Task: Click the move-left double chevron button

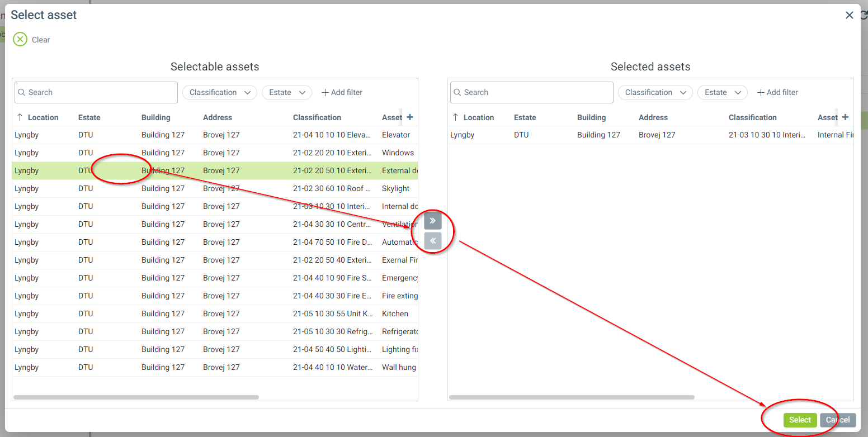Action: (x=432, y=241)
